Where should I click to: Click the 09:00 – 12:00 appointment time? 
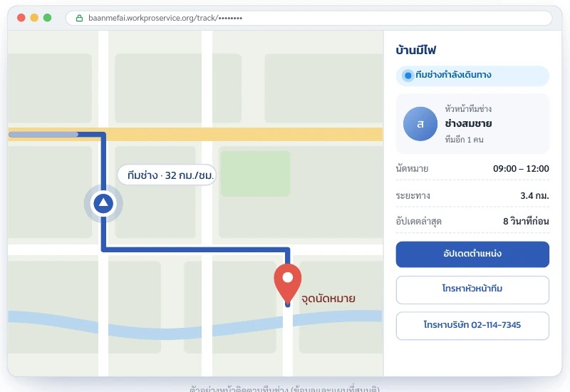(x=521, y=169)
